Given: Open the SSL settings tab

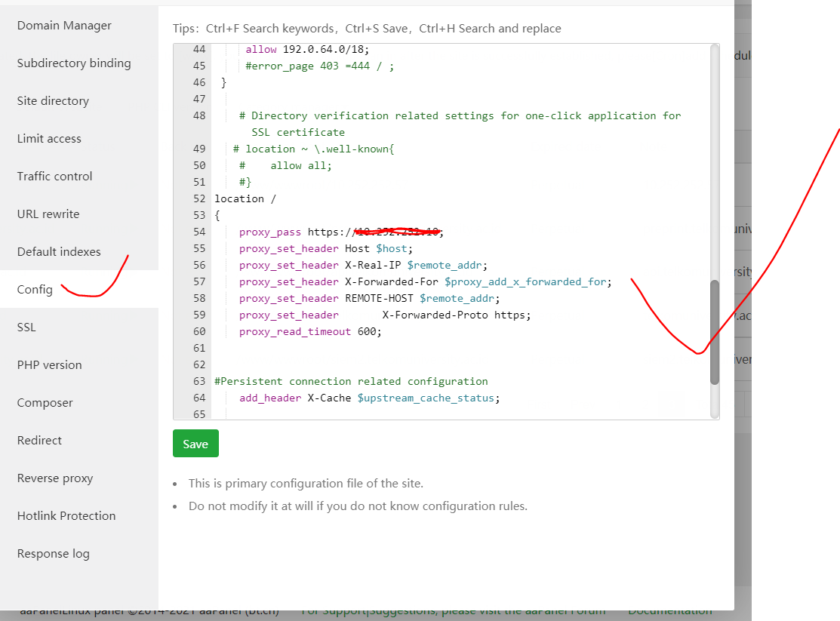Looking at the screenshot, I should pos(26,327).
